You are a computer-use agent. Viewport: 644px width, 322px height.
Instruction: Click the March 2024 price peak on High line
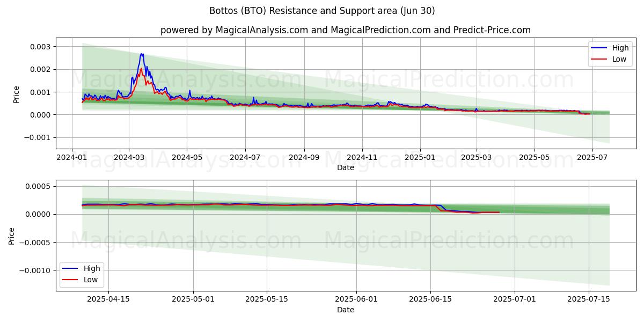[142, 54]
